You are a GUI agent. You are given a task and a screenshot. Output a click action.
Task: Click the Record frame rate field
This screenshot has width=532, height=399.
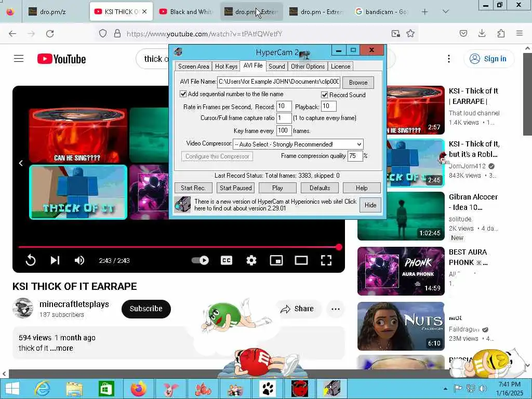(284, 106)
